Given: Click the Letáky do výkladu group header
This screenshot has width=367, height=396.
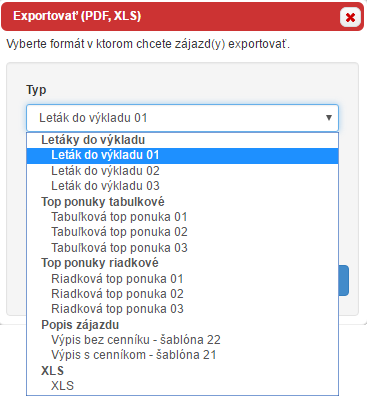Looking at the screenshot, I should point(93,140).
